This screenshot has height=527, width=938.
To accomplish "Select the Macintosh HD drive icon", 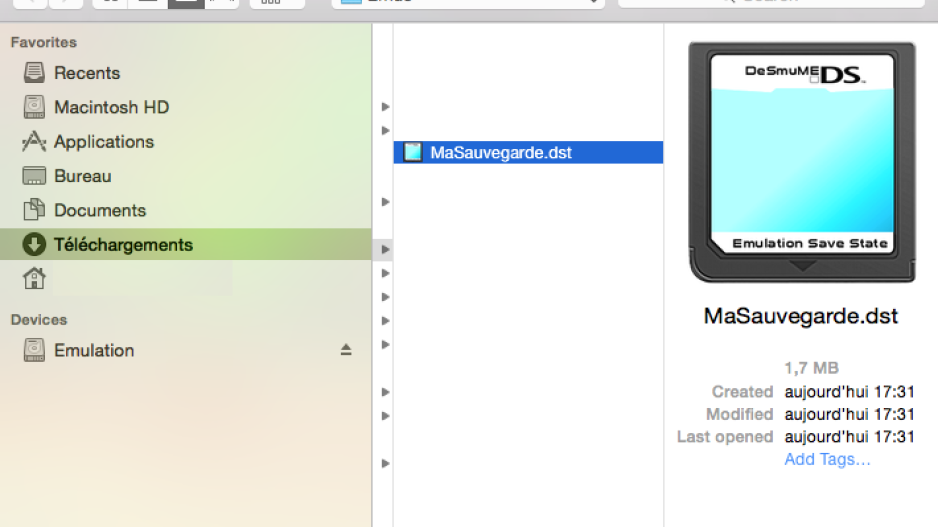I will (x=34, y=107).
